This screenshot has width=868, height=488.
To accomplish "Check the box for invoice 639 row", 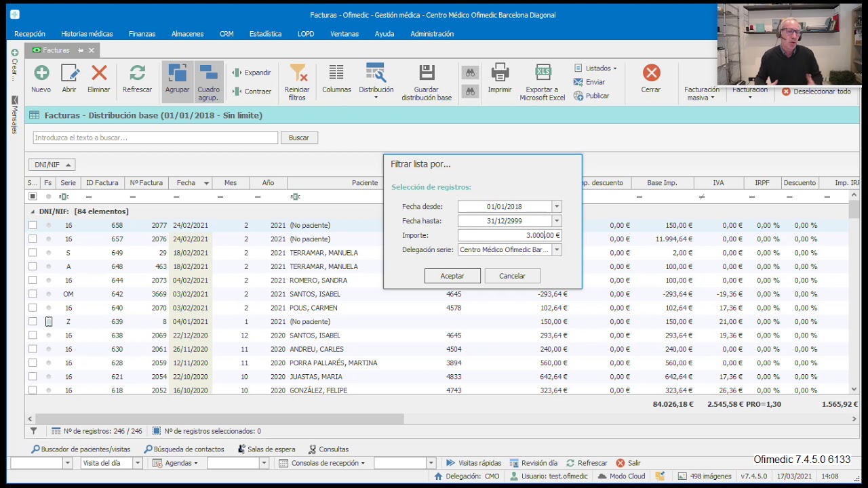I will coord(33,321).
